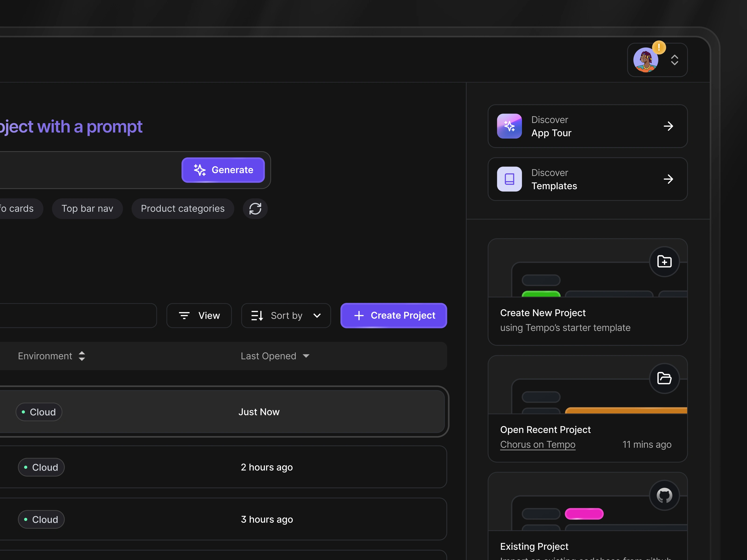The image size is (747, 560).
Task: Open the Sort by dropdown
Action: click(286, 316)
